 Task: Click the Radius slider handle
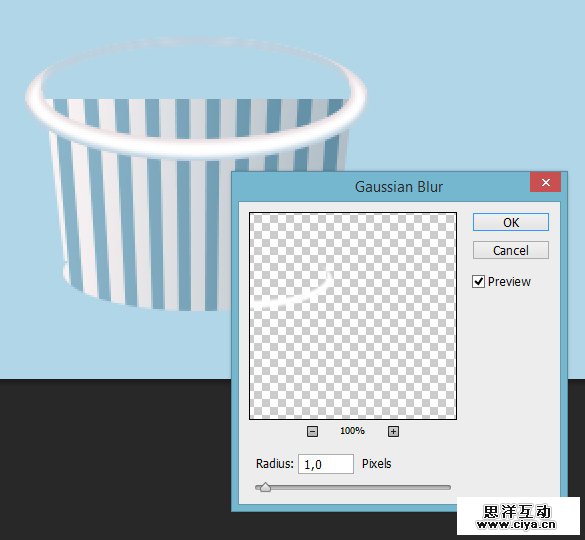(265, 487)
